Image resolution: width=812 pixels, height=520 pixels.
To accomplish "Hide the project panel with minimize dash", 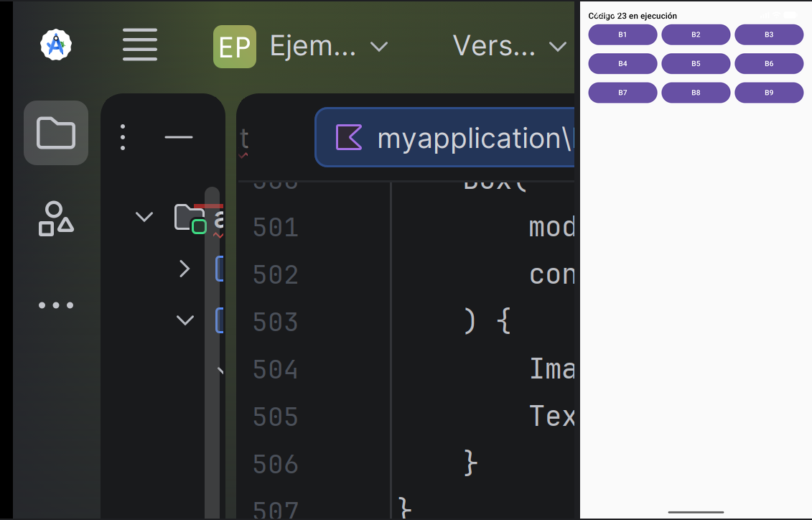I will click(x=179, y=137).
